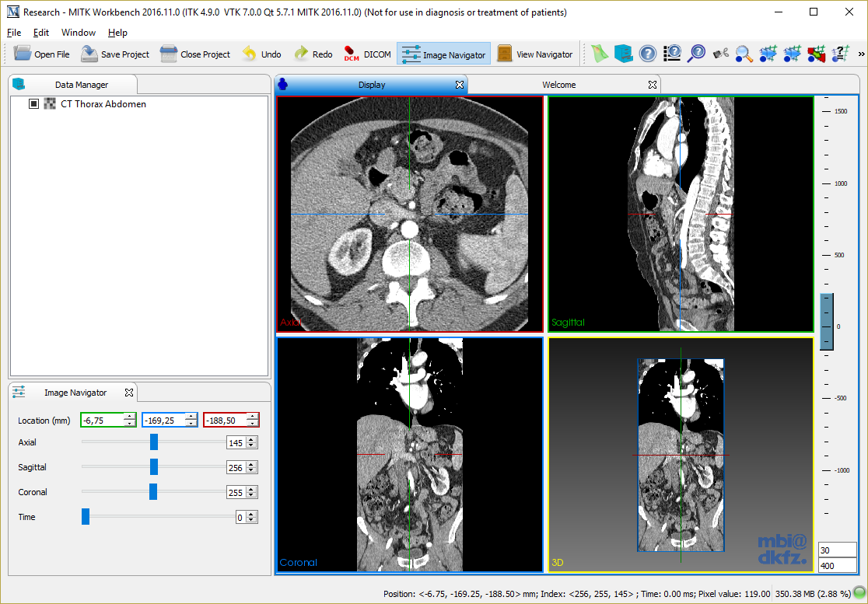The height and width of the screenshot is (604, 868).
Task: Click Undo in the toolbar
Action: pos(261,54)
